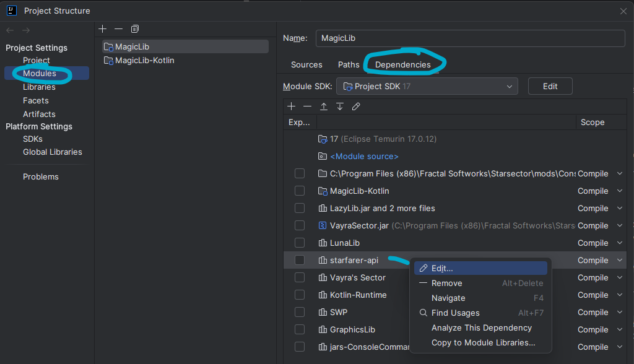Screen dimensions: 634x364
Task: Switch to the Paths tab
Action: [349, 65]
